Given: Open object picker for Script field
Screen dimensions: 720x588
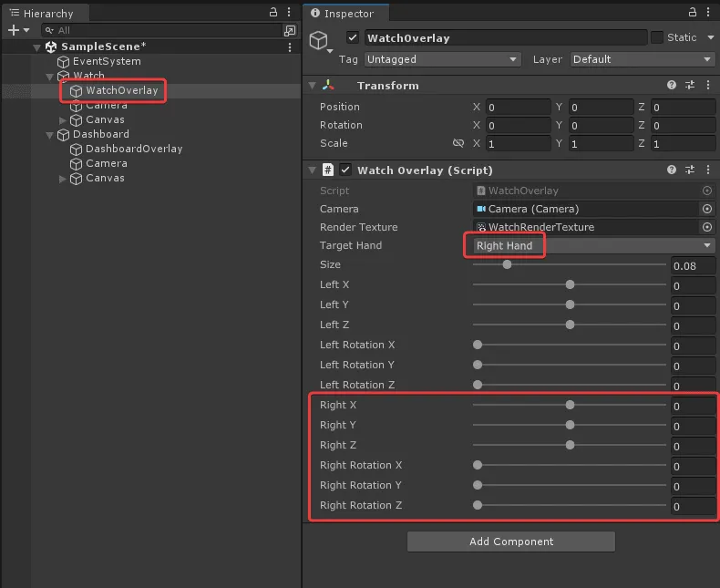Looking at the screenshot, I should point(707,191).
